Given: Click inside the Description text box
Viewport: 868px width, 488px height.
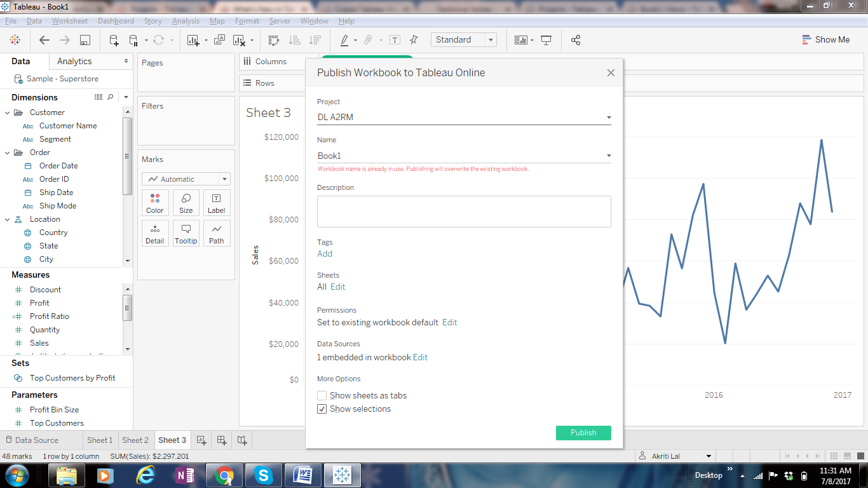Looking at the screenshot, I should pyautogui.click(x=464, y=211).
